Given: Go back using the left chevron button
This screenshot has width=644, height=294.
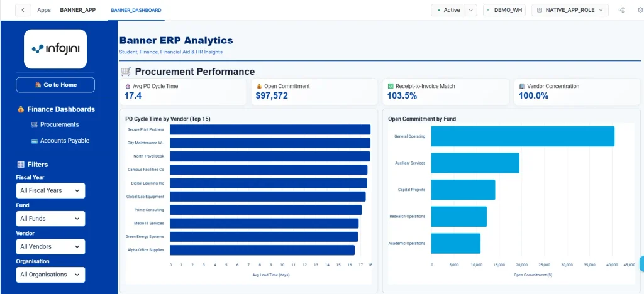Looking at the screenshot, I should [x=23, y=10].
